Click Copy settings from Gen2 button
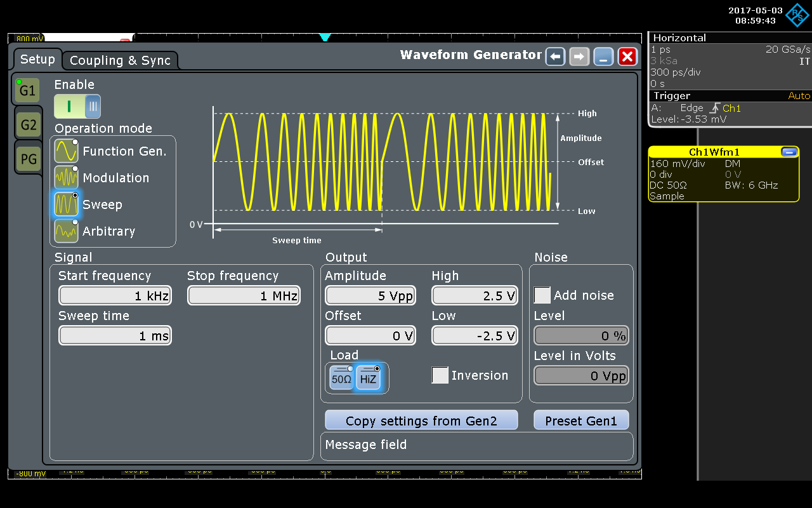 pos(421,421)
